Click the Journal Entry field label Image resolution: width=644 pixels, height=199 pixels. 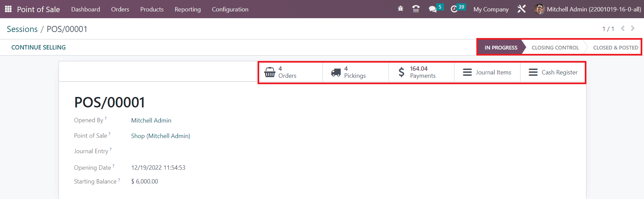[91, 151]
